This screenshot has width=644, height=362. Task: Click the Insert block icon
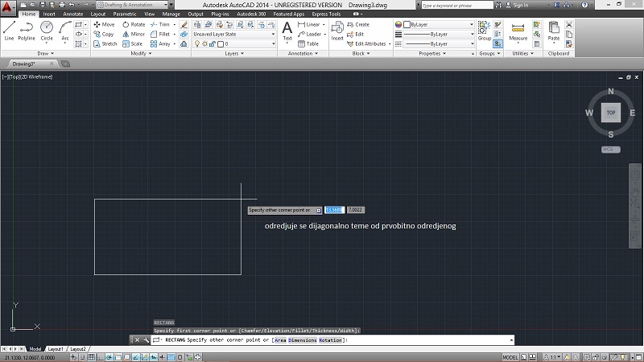[337, 31]
